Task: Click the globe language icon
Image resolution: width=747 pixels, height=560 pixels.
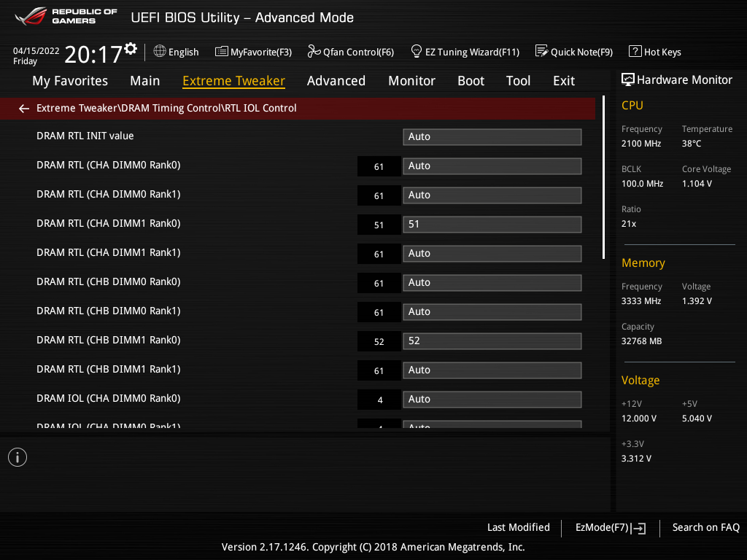Action: pyautogui.click(x=160, y=51)
